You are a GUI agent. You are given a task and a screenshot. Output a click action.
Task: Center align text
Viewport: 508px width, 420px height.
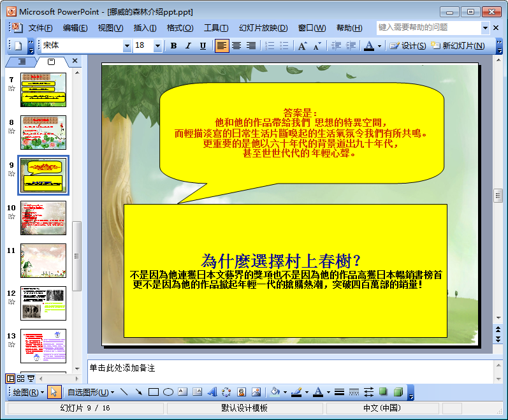[236, 46]
